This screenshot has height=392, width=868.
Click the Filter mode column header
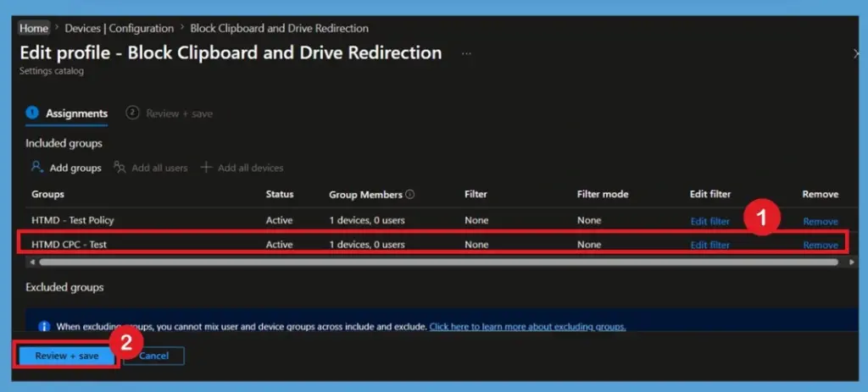pyautogui.click(x=603, y=194)
